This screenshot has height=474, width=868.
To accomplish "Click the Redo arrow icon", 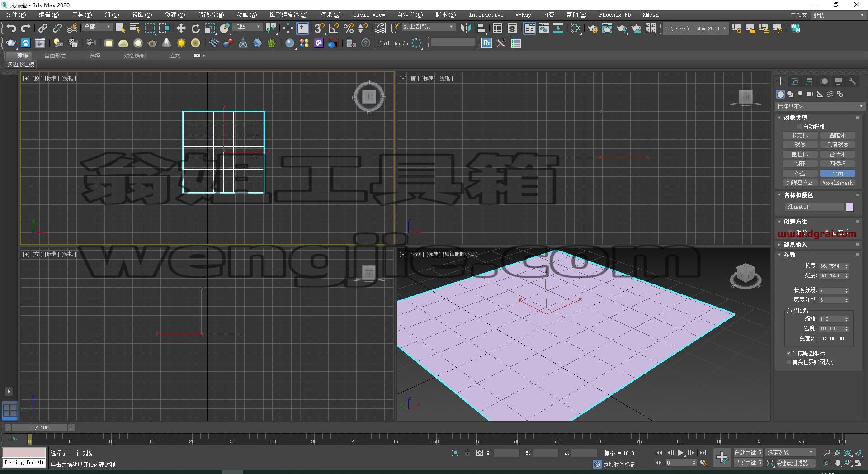I will click(26, 28).
